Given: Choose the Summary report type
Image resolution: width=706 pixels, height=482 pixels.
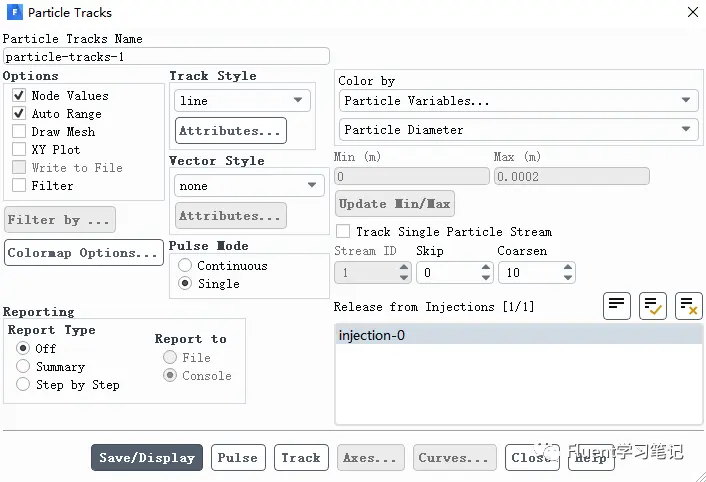Looking at the screenshot, I should pyautogui.click(x=23, y=366).
